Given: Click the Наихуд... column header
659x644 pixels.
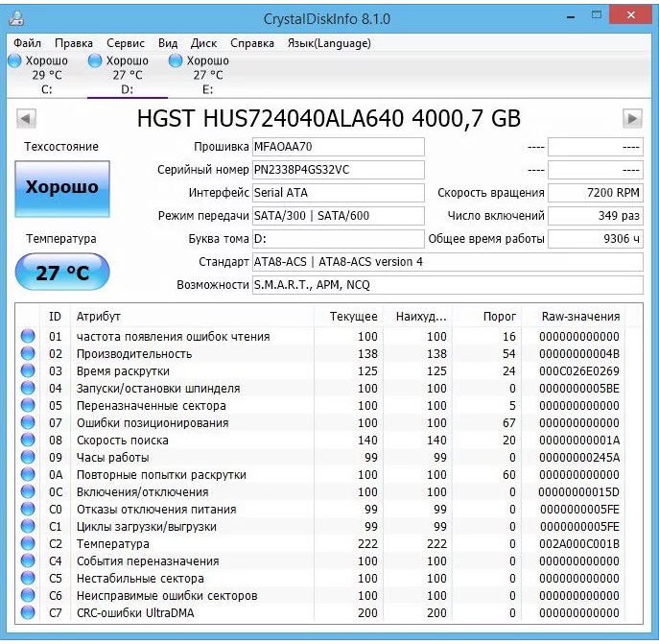Looking at the screenshot, I should coord(417,317).
